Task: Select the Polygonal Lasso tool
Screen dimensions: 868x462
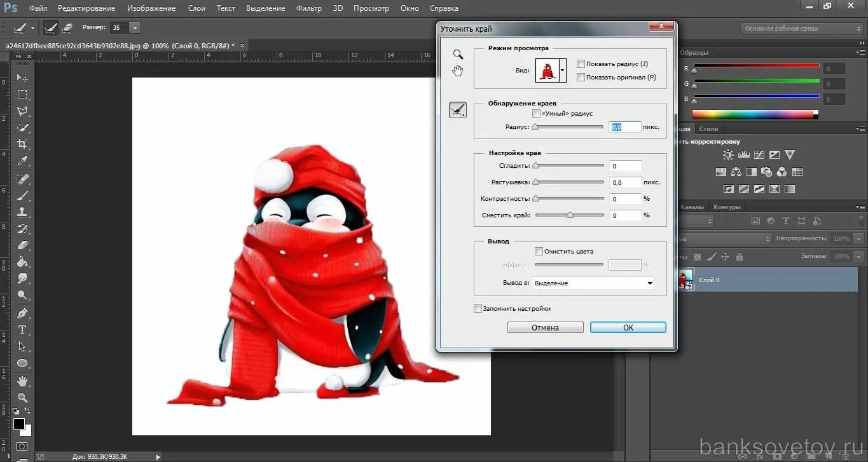Action: (x=22, y=111)
